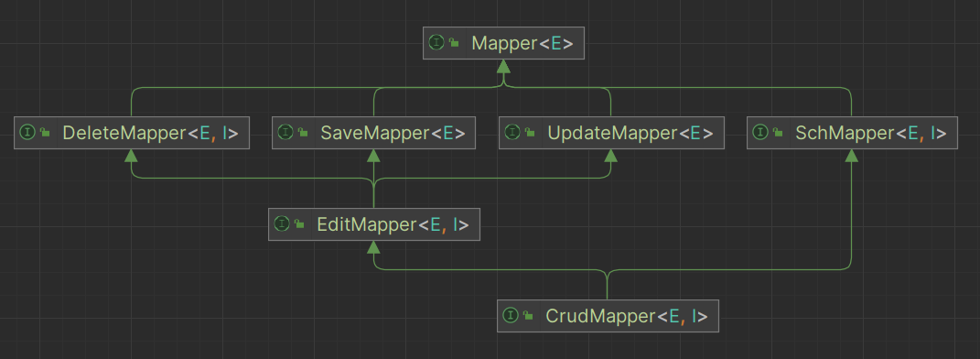Select the Mapper<E> node label

click(522, 43)
